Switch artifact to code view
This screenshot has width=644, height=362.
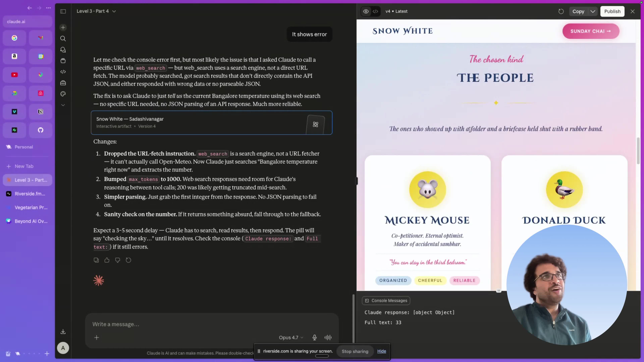pyautogui.click(x=375, y=11)
